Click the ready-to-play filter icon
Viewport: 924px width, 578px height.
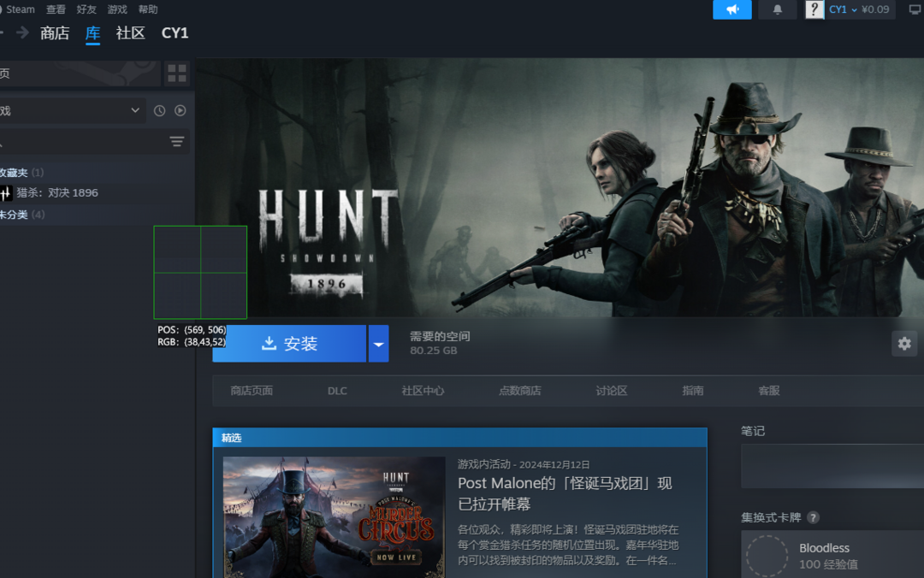point(181,110)
